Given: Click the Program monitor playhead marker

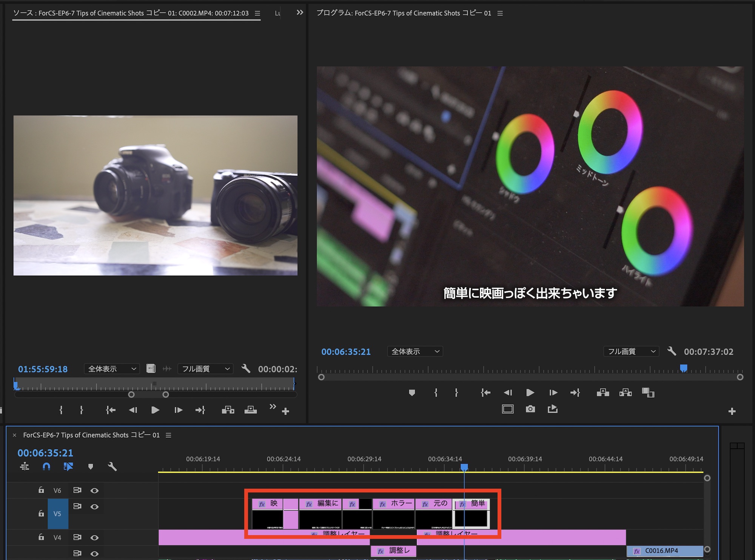Looking at the screenshot, I should 683,368.
